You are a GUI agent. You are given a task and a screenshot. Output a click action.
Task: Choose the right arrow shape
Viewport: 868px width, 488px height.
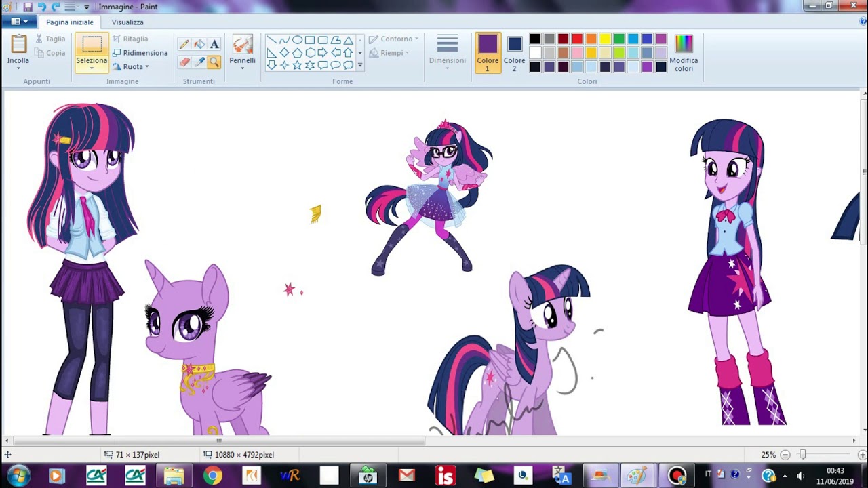(323, 53)
